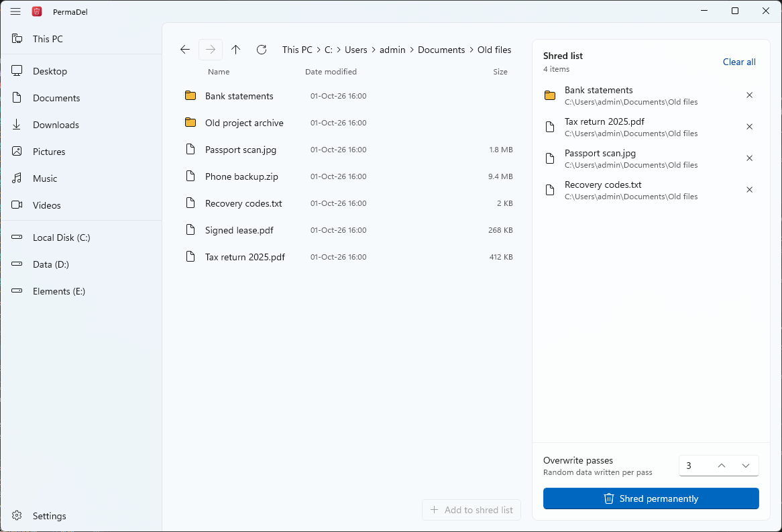Select Recovery codes.txt in file list
The width and height of the screenshot is (782, 532).
pyautogui.click(x=348, y=204)
